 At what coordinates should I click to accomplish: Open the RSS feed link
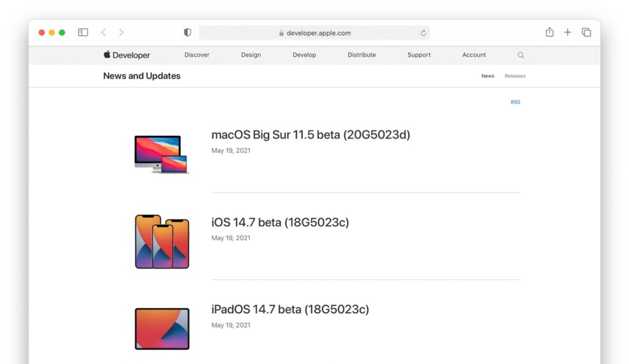click(515, 103)
